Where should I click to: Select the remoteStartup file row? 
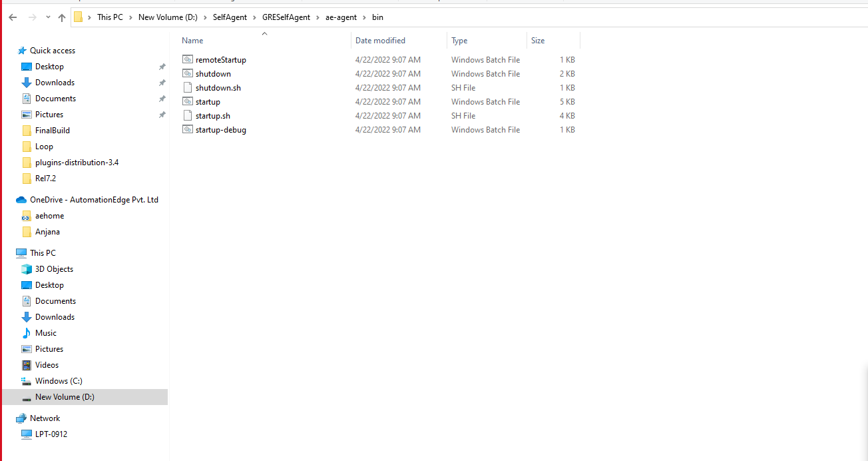click(220, 59)
